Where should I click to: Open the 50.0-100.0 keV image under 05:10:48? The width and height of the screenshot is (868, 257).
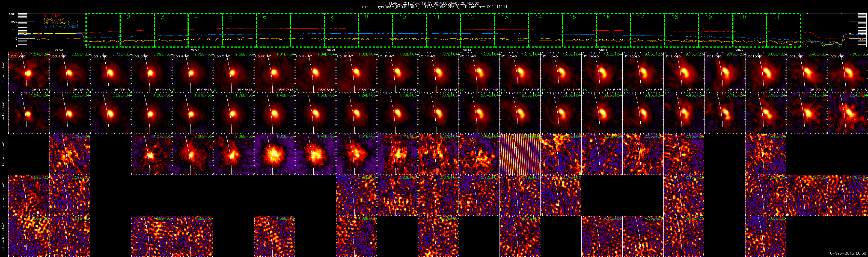pyautogui.click(x=438, y=236)
